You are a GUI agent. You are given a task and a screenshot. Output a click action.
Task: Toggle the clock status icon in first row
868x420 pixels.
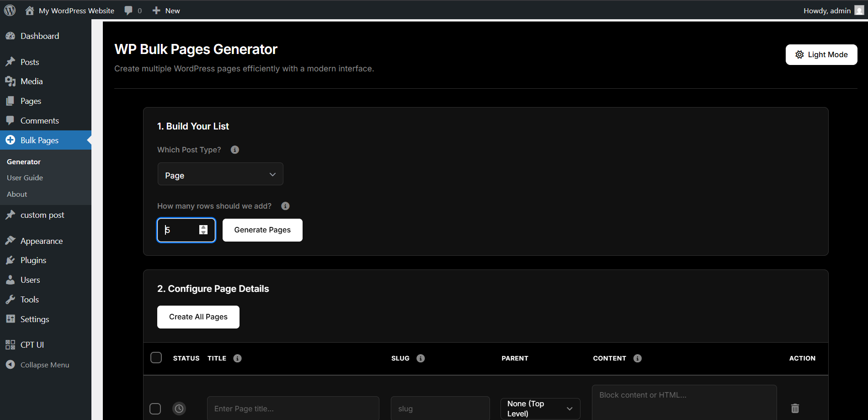click(x=179, y=408)
